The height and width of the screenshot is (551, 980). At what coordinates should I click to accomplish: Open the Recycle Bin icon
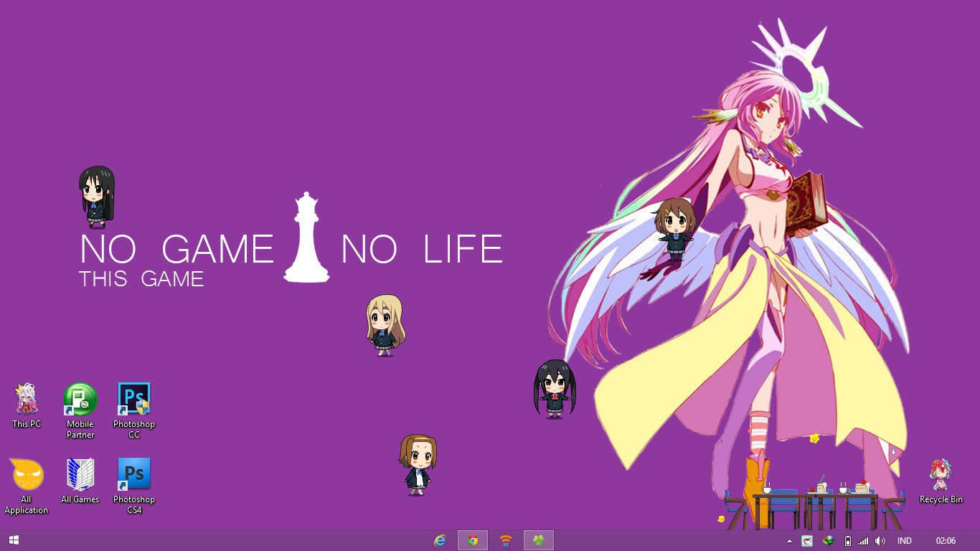941,481
